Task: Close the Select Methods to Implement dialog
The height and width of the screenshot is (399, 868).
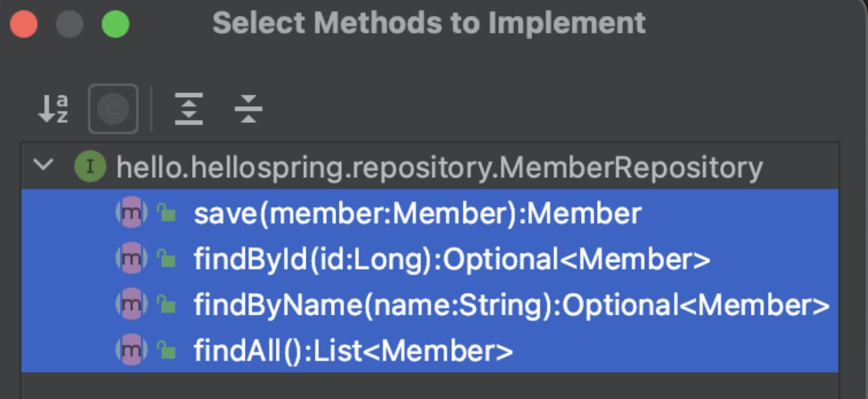Action: (x=24, y=25)
